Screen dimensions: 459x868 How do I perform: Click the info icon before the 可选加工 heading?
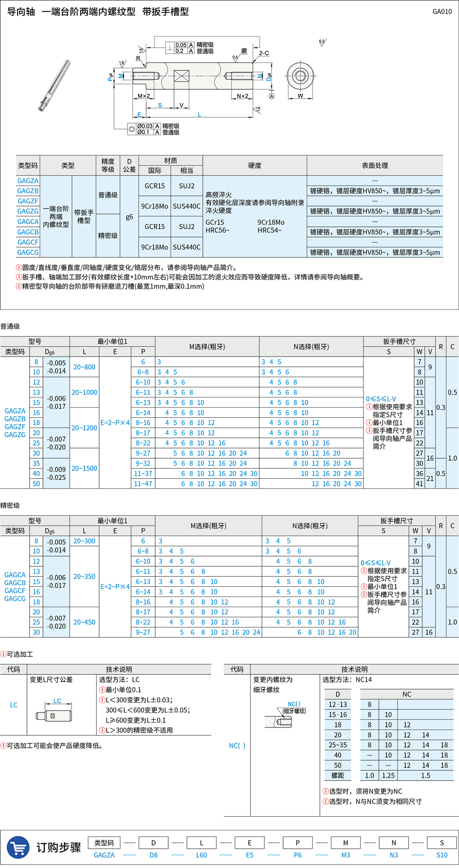coord(3,654)
